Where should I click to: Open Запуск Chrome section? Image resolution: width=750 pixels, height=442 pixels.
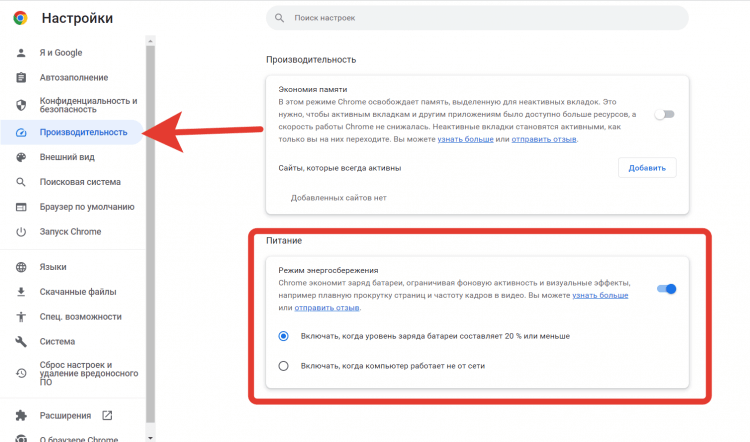click(70, 232)
